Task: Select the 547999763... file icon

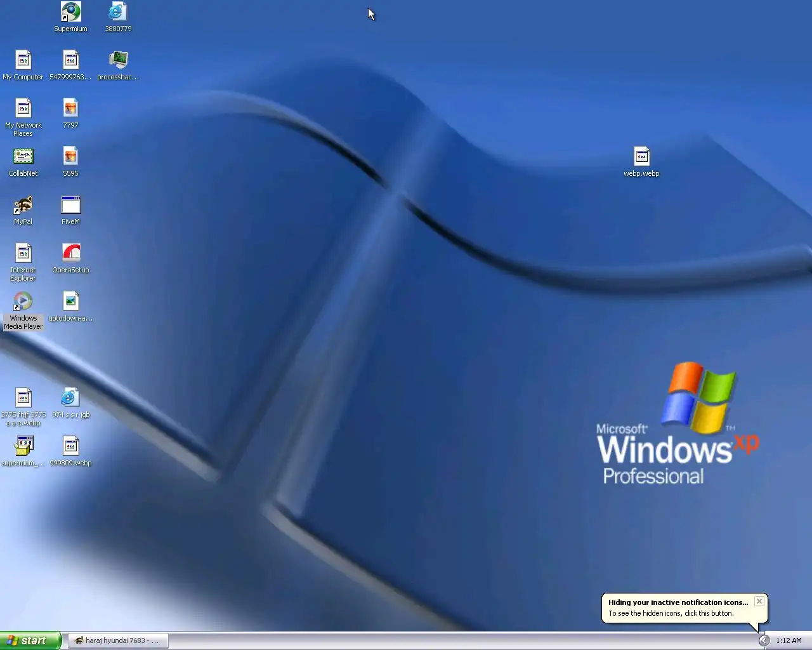Action: point(70,65)
